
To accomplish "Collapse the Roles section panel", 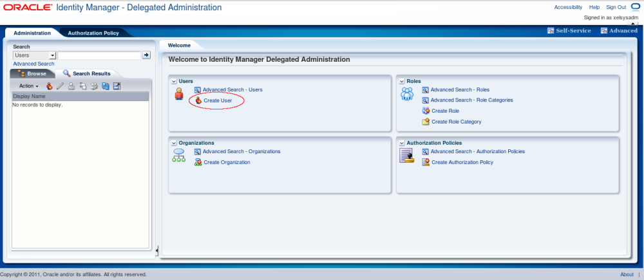I will click(402, 81).
